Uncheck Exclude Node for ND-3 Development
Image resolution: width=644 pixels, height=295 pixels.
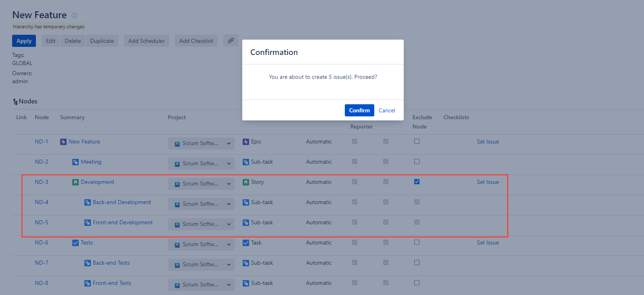click(x=417, y=182)
